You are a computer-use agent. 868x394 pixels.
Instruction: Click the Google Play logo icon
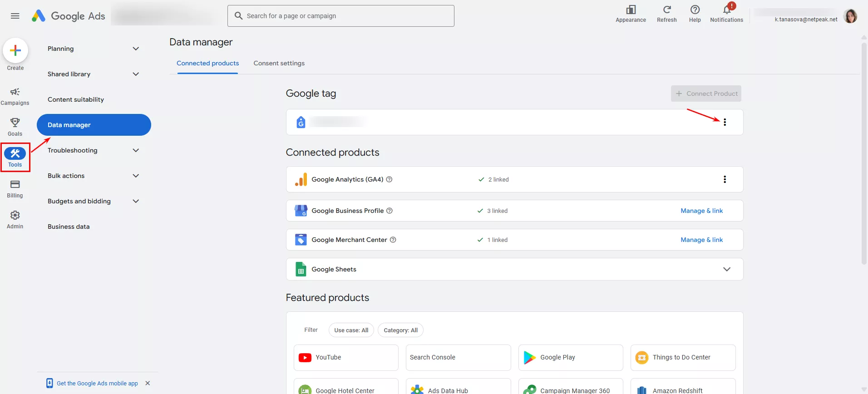pyautogui.click(x=529, y=358)
